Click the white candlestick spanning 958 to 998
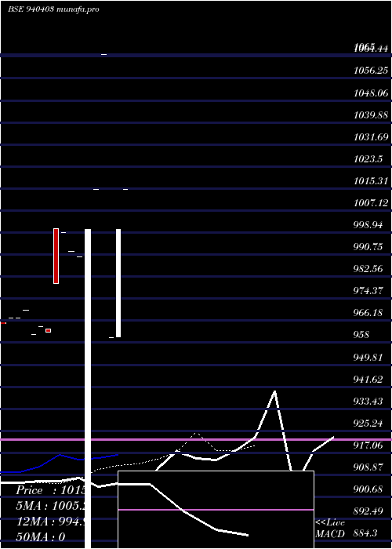The width and height of the screenshot is (392, 549). tap(118, 283)
